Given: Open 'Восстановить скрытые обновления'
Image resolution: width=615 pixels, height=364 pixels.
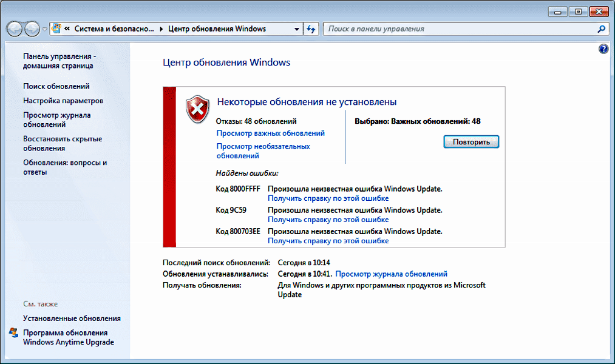Looking at the screenshot, I should click(x=63, y=143).
